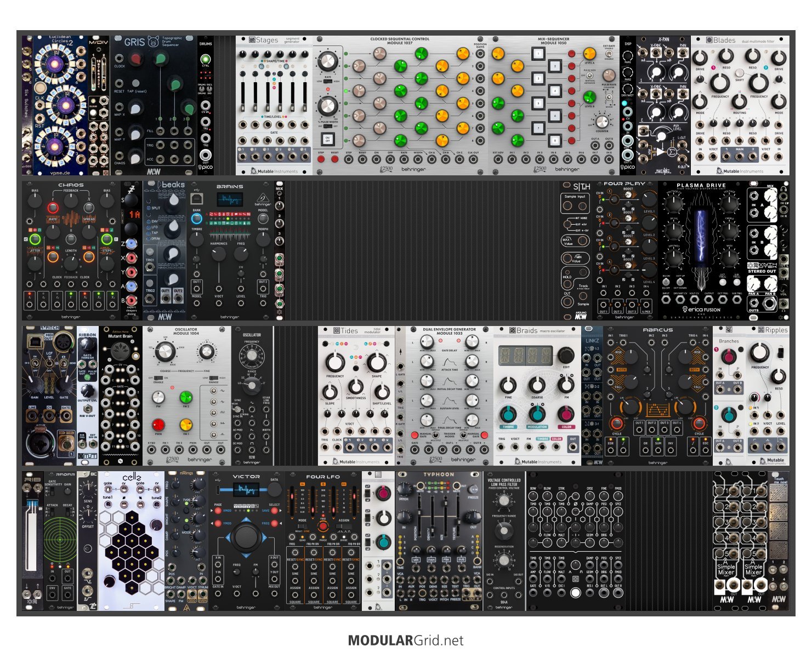This screenshot has height=652, width=812.
Task: Click the PITCH knob on Typhoon
Action: pyautogui.click(x=404, y=488)
